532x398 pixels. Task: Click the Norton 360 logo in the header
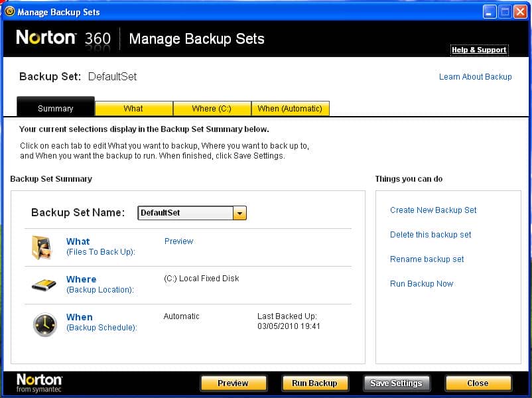point(64,38)
